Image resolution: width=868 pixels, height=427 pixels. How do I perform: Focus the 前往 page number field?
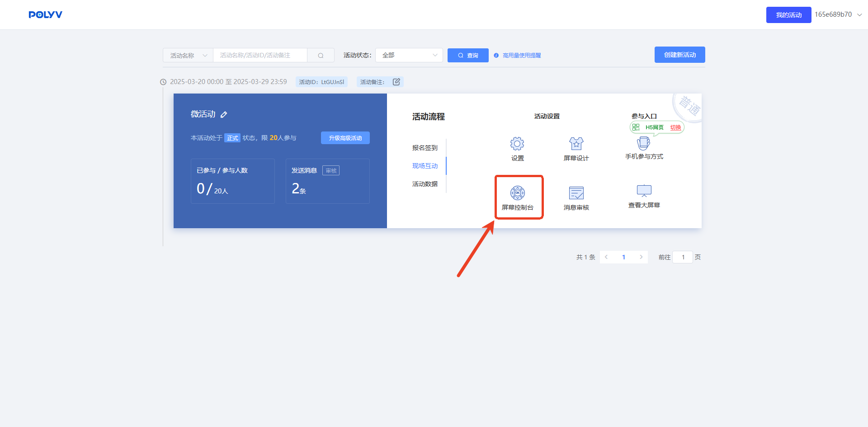tap(683, 257)
